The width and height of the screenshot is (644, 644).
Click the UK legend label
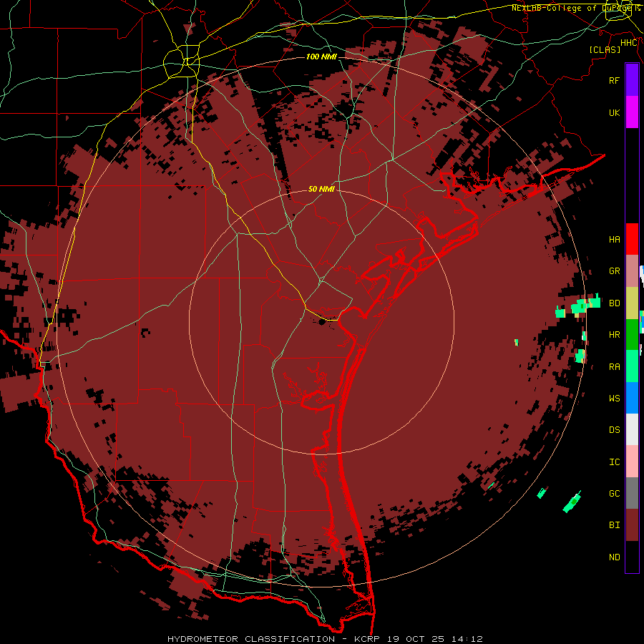pos(615,112)
